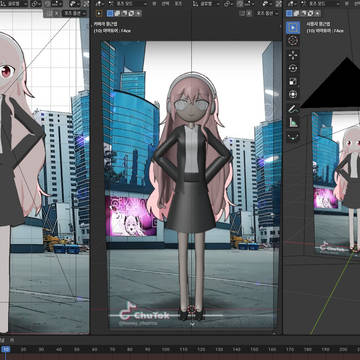This screenshot has width=360, height=360.
Task: Open editor type menu of middle viewport
Action: tap(100, 4)
